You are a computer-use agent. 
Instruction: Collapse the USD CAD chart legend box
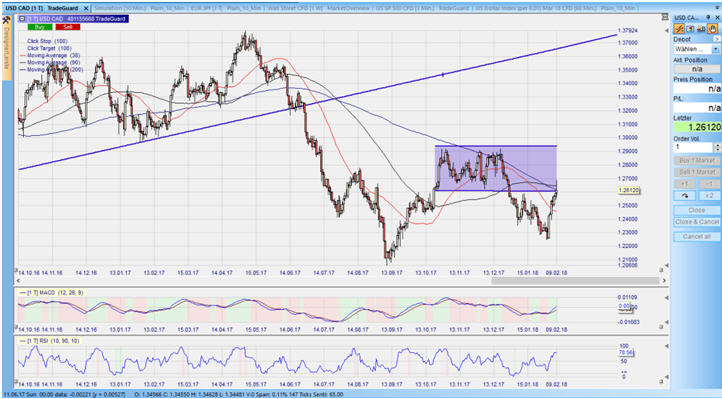[22, 19]
